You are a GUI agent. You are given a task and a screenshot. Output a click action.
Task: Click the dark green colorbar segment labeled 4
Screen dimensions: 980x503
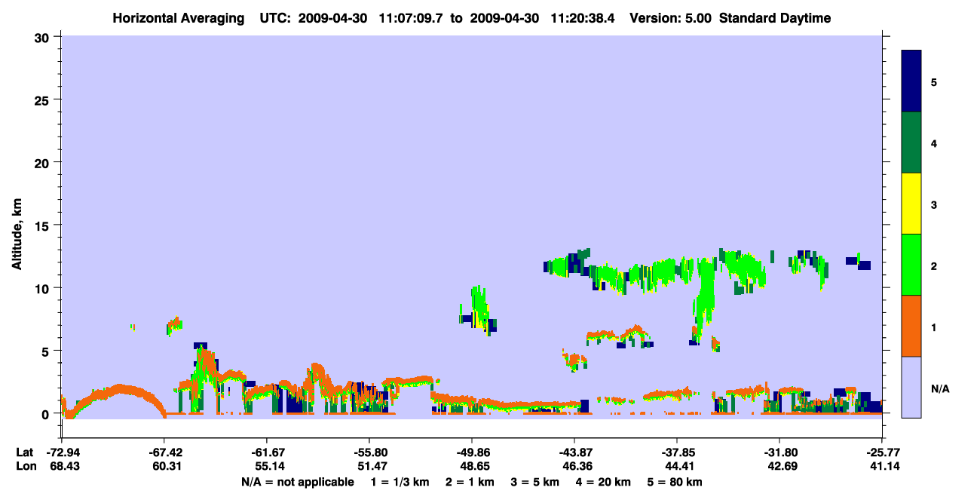coord(911,143)
